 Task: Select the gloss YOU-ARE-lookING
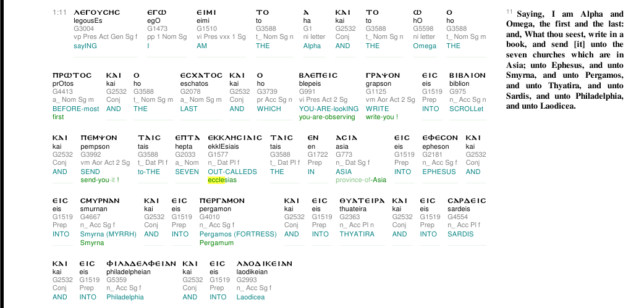329,109
